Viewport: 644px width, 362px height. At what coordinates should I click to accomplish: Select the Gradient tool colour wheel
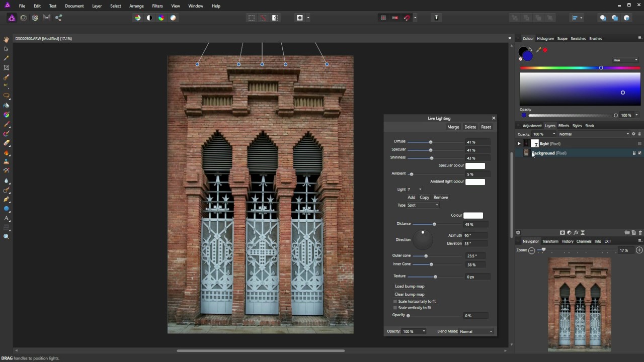6,115
